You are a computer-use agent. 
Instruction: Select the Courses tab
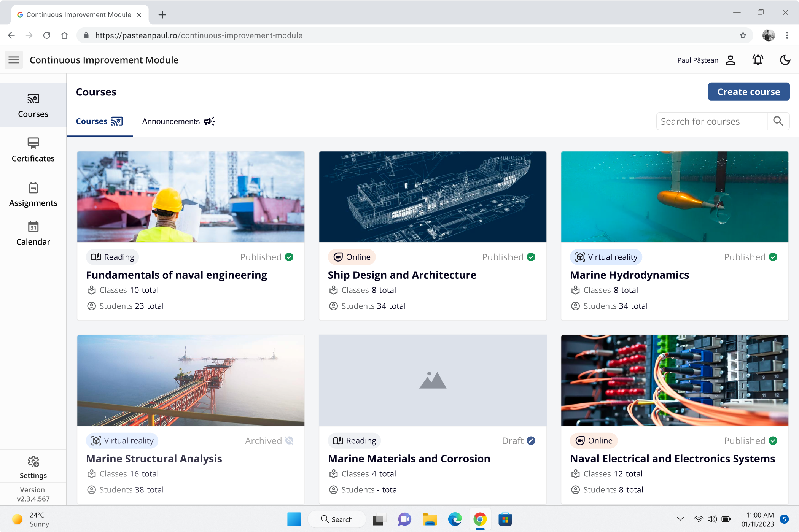tap(99, 121)
